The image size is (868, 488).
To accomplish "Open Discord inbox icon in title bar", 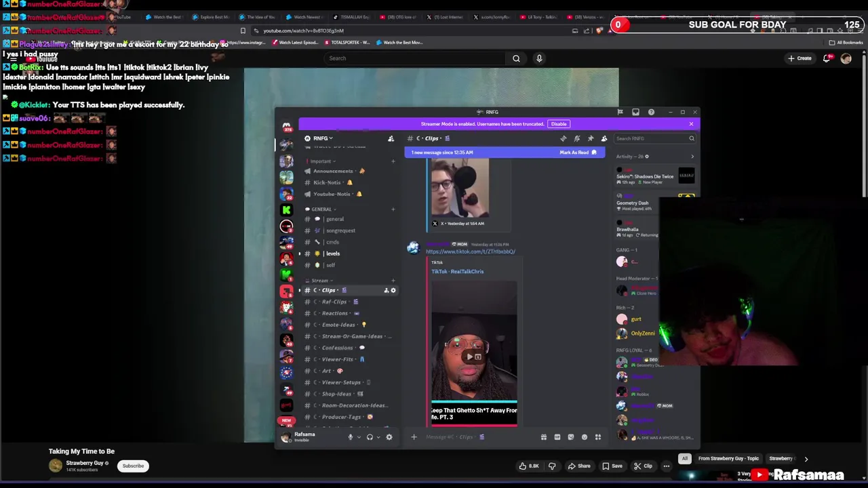I will tap(635, 112).
